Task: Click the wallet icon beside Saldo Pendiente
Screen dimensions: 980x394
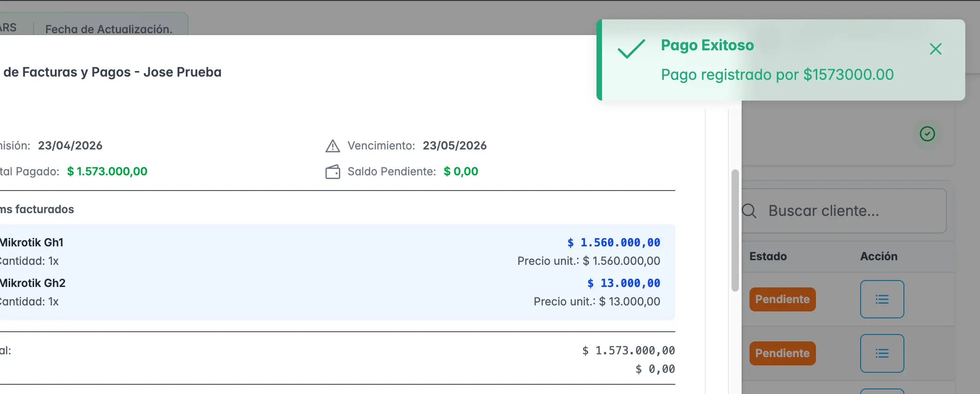Action: (x=332, y=172)
